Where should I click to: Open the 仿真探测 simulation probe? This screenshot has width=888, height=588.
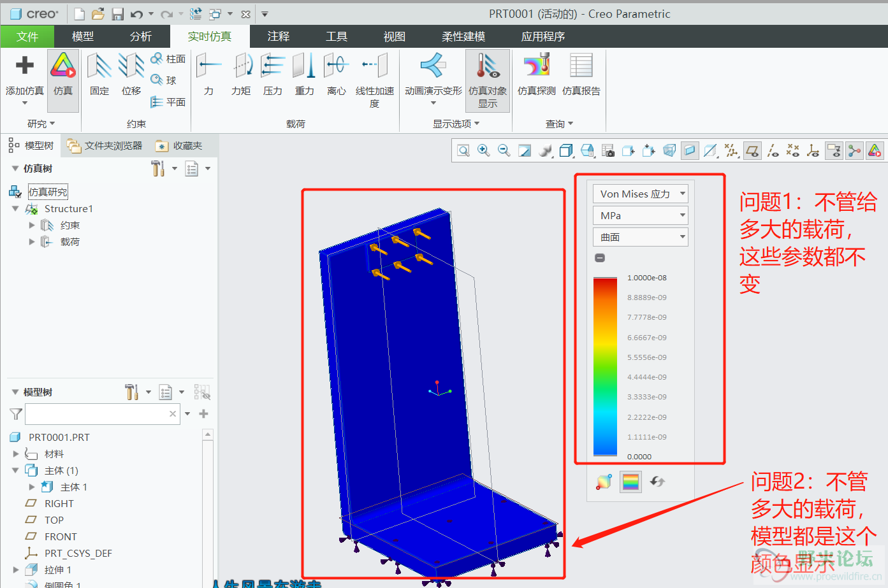click(x=537, y=75)
